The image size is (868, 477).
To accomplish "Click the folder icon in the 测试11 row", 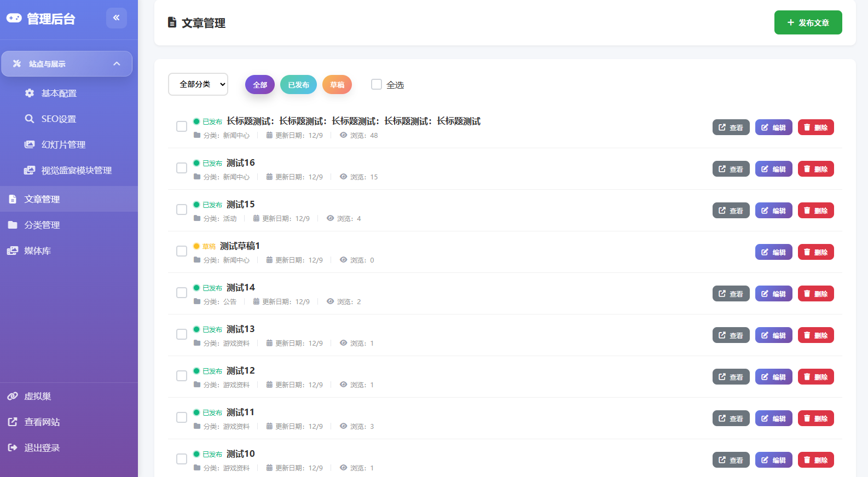I will (197, 426).
